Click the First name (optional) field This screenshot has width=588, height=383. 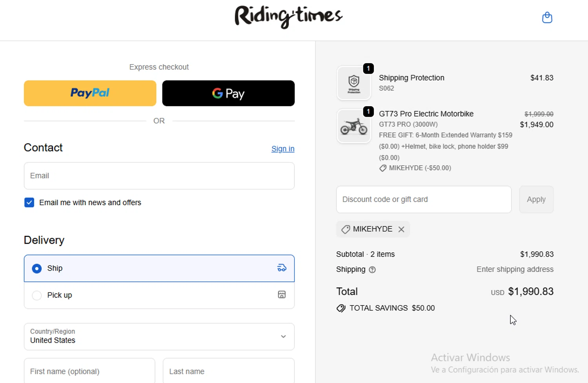[x=89, y=371]
